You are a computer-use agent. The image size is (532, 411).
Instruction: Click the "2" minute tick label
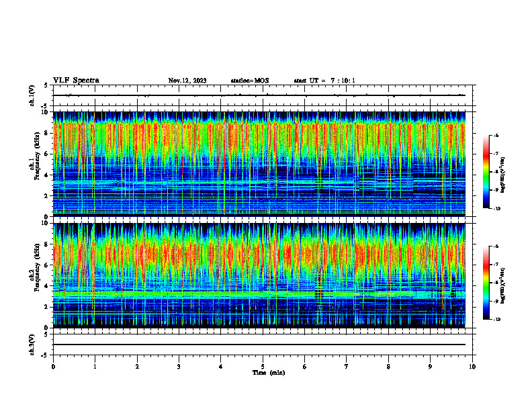(x=137, y=367)
